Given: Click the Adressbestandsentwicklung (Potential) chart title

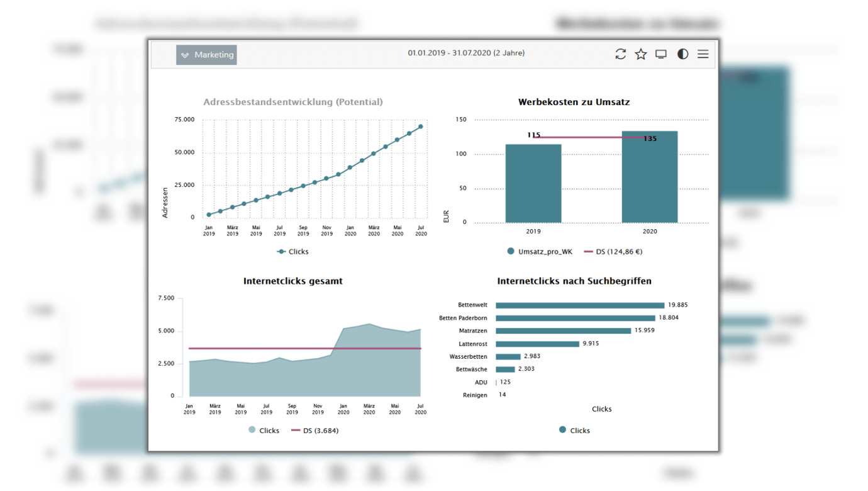Looking at the screenshot, I should point(292,102).
